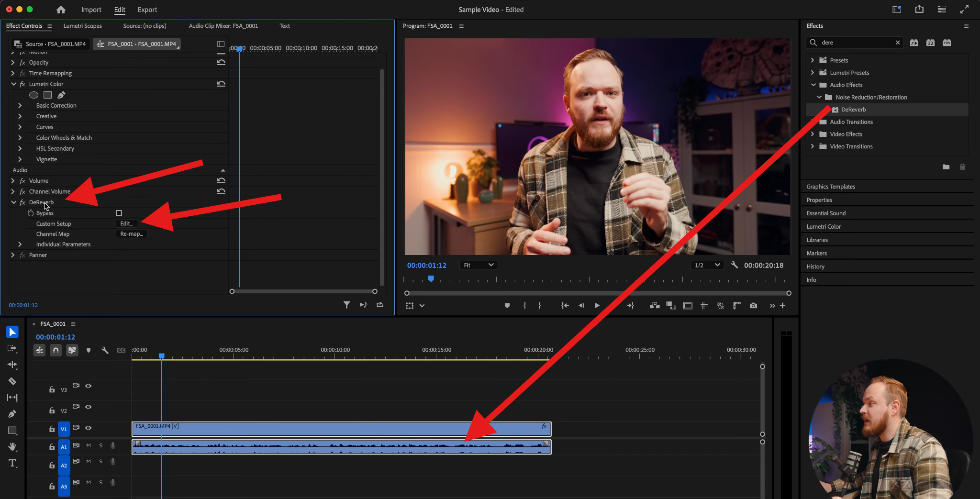Select the Type tool in the toolbar
The height and width of the screenshot is (499, 980).
click(12, 463)
